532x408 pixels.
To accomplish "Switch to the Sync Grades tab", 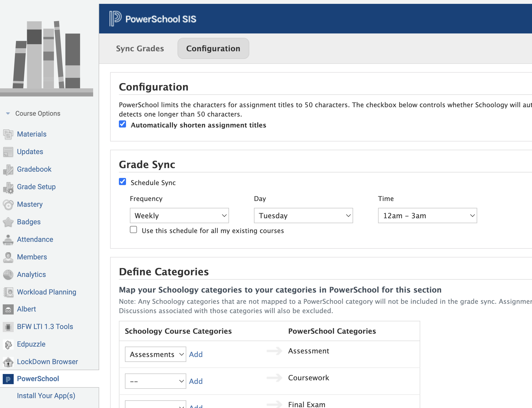I will [140, 49].
